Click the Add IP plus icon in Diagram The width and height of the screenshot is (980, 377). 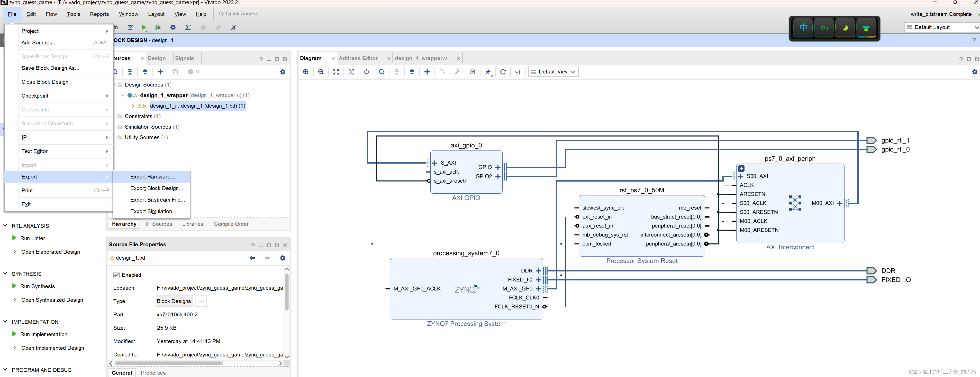[x=427, y=72]
